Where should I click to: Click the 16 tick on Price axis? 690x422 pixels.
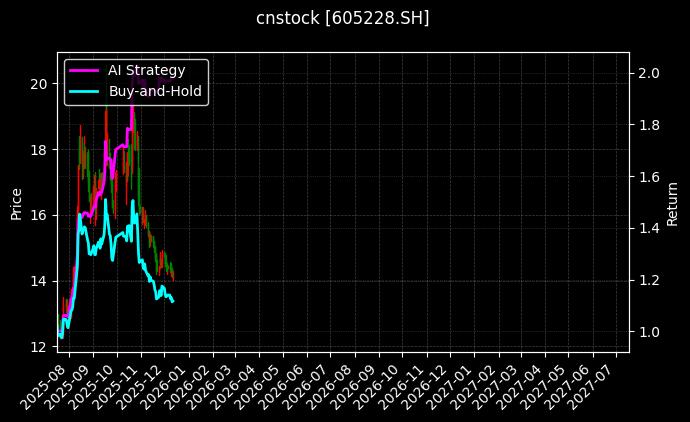(38, 215)
